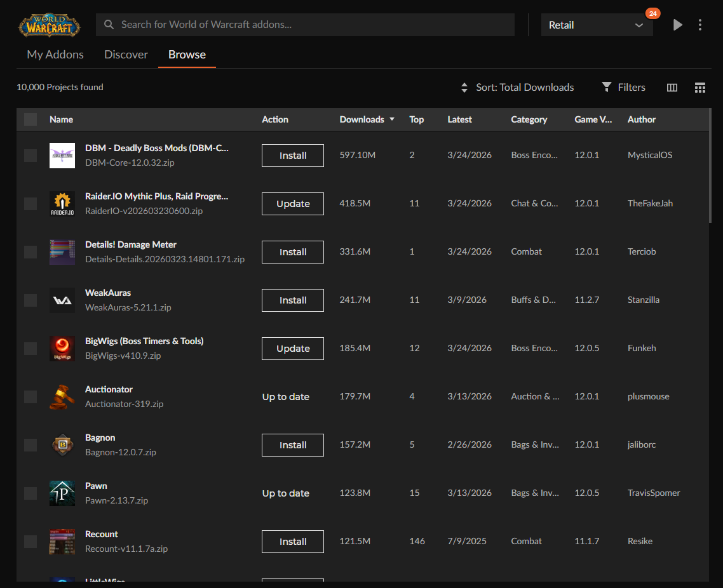The height and width of the screenshot is (588, 723).
Task: Click author name MysticalOS
Action: tap(650, 156)
